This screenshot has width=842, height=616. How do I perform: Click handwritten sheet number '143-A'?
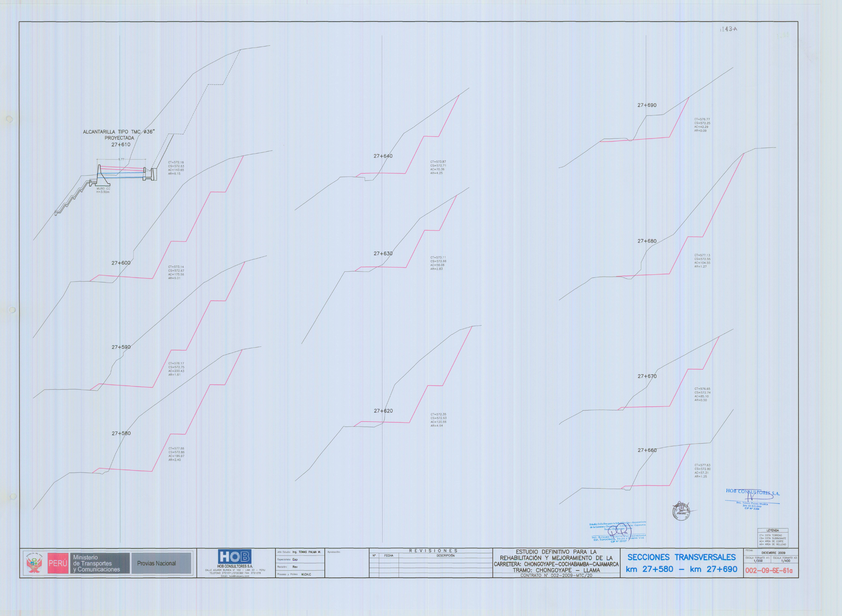[729, 29]
